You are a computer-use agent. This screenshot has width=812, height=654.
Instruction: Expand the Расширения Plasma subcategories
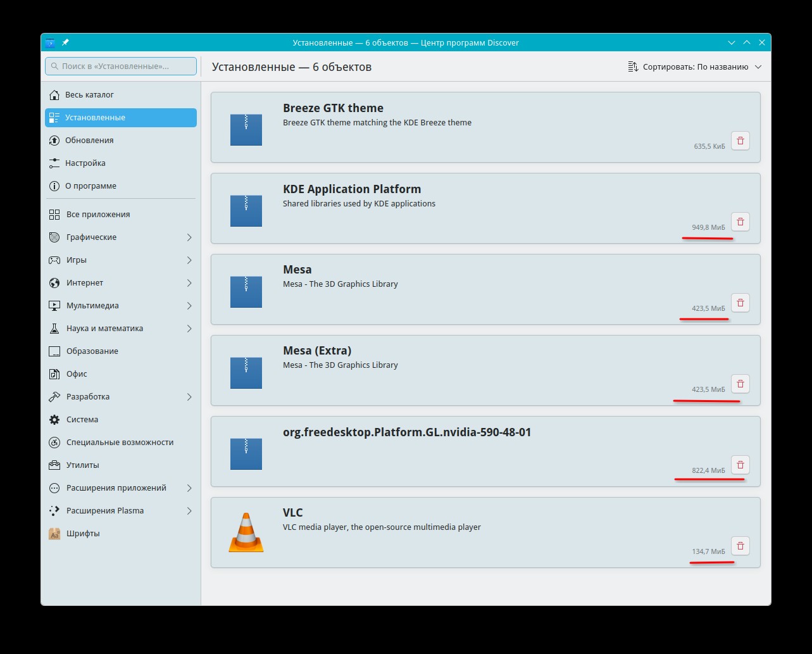tap(189, 511)
